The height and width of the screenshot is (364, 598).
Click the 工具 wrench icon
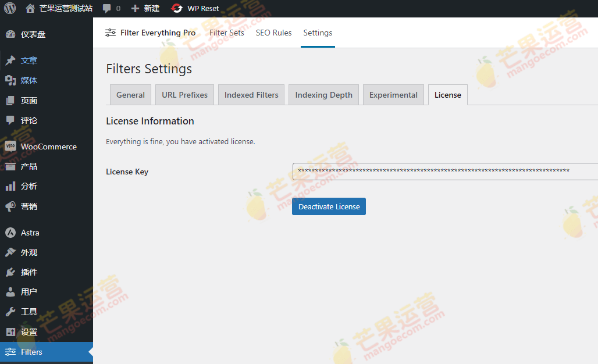pyautogui.click(x=10, y=312)
